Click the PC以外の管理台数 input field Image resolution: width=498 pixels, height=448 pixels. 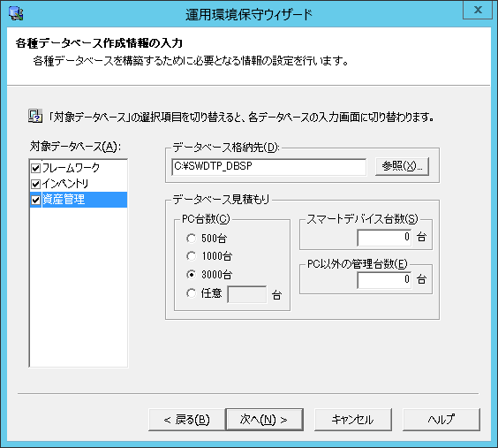pos(384,280)
